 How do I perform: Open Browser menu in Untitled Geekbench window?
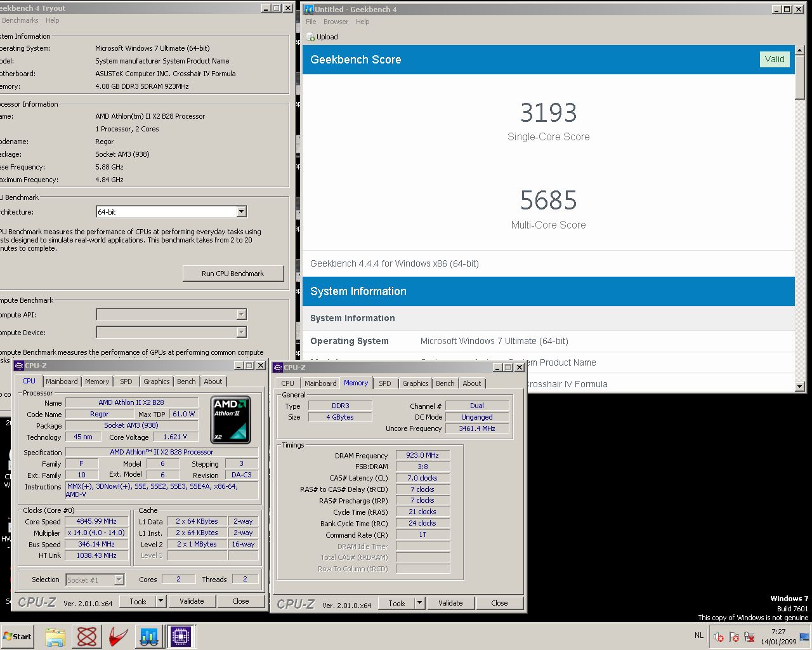336,22
